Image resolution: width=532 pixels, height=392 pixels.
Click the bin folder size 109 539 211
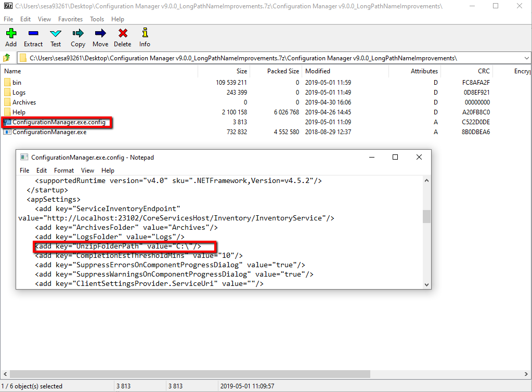[x=231, y=82]
